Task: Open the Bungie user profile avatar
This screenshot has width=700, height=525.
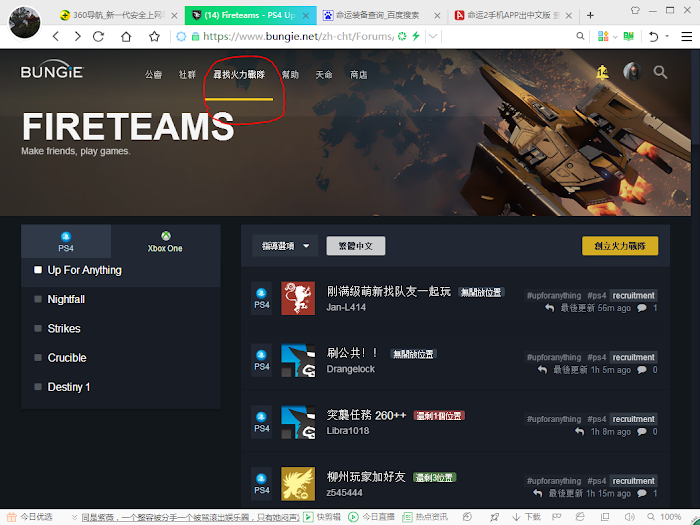Action: click(x=632, y=72)
